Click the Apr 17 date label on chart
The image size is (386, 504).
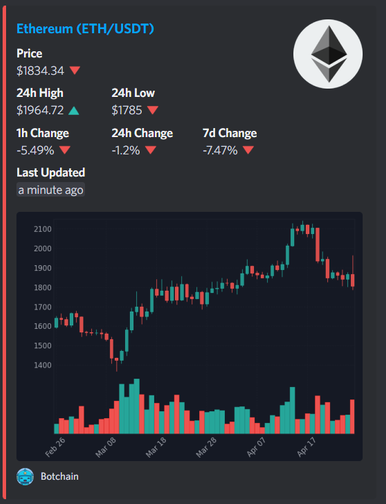(x=306, y=447)
